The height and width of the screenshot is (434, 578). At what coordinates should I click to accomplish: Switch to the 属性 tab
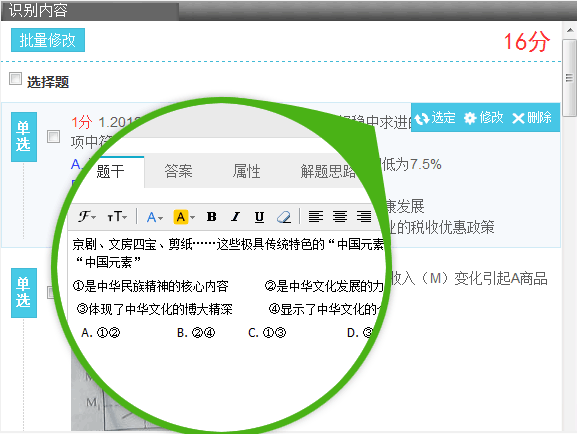246,171
